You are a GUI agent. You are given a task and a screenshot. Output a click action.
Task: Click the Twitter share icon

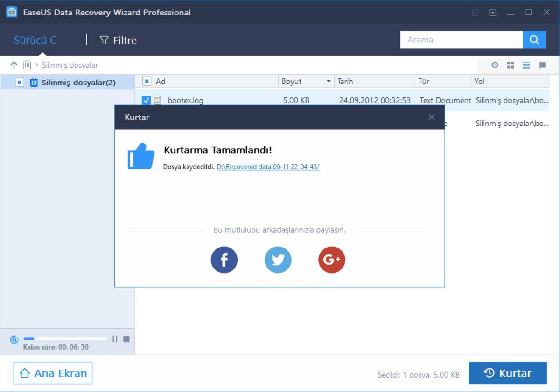tap(278, 260)
